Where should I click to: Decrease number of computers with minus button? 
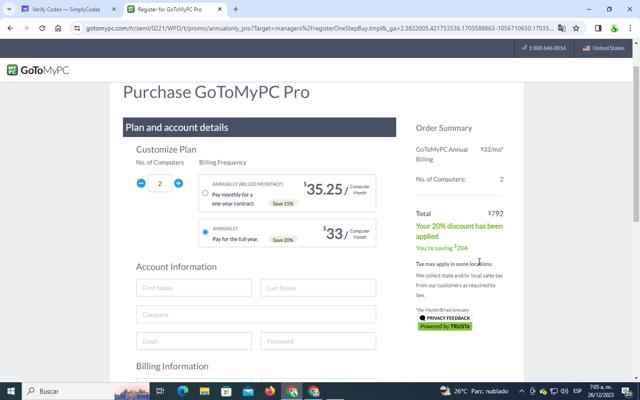(x=141, y=184)
